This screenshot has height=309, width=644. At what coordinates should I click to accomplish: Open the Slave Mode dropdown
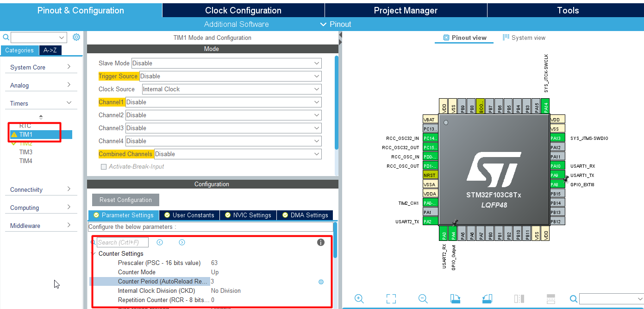tap(226, 63)
